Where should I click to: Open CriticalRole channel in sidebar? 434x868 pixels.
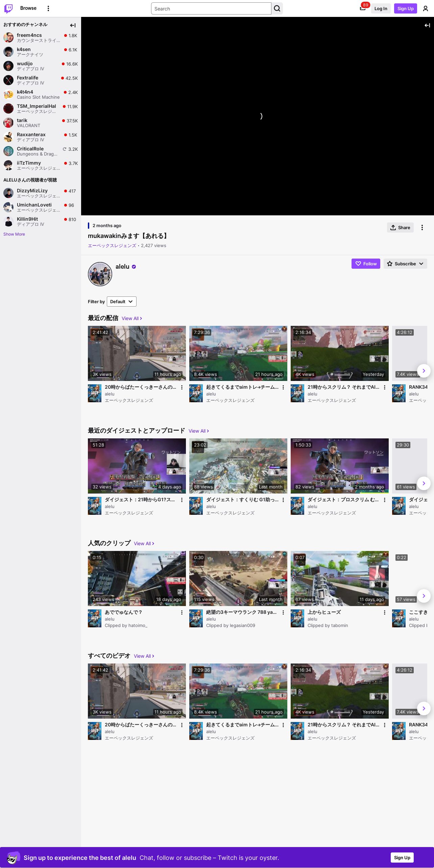(x=41, y=151)
